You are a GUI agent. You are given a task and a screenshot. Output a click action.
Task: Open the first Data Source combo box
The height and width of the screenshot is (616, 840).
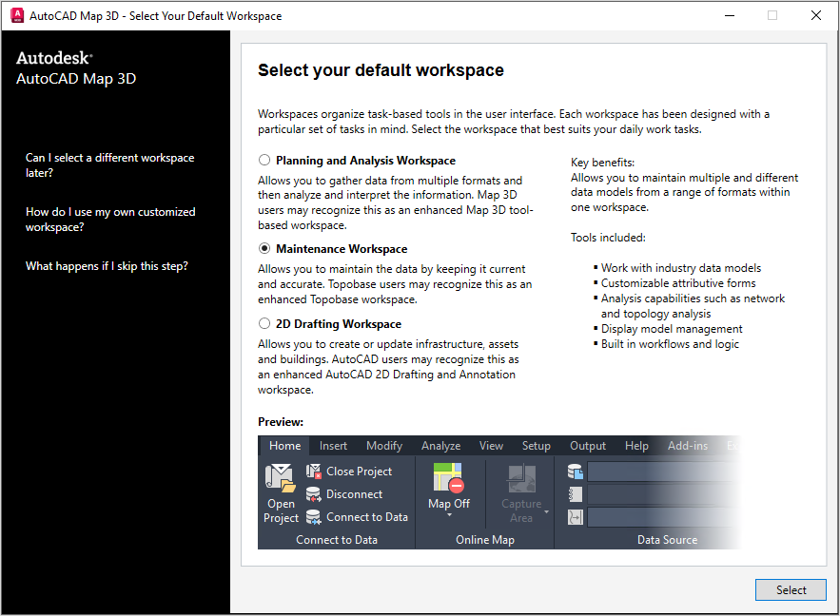coord(661,472)
